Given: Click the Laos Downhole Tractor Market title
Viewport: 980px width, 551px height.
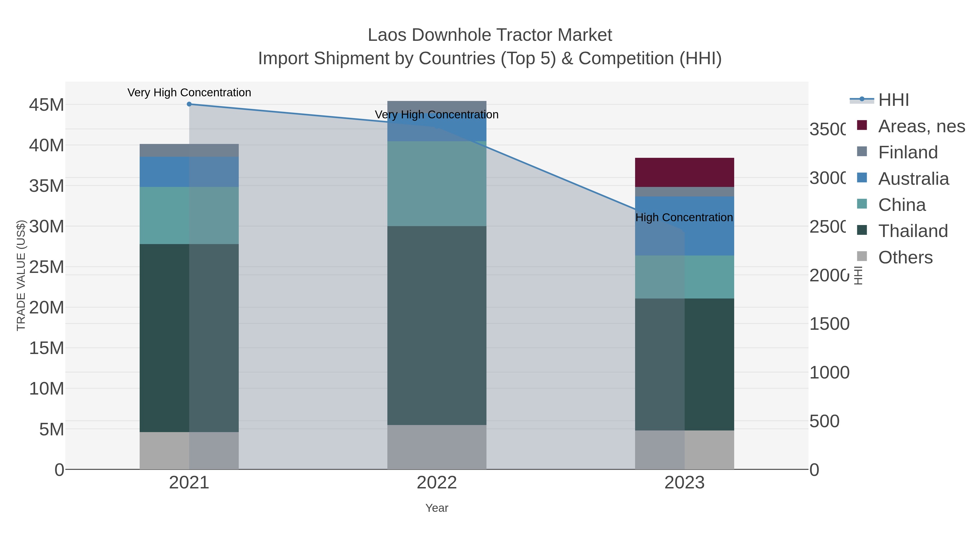Looking at the screenshot, I should [490, 35].
